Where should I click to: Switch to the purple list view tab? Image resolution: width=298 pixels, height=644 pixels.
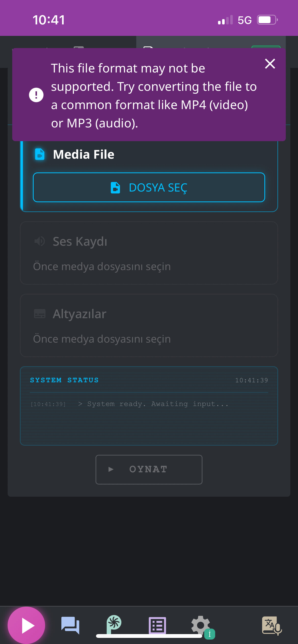(x=157, y=626)
